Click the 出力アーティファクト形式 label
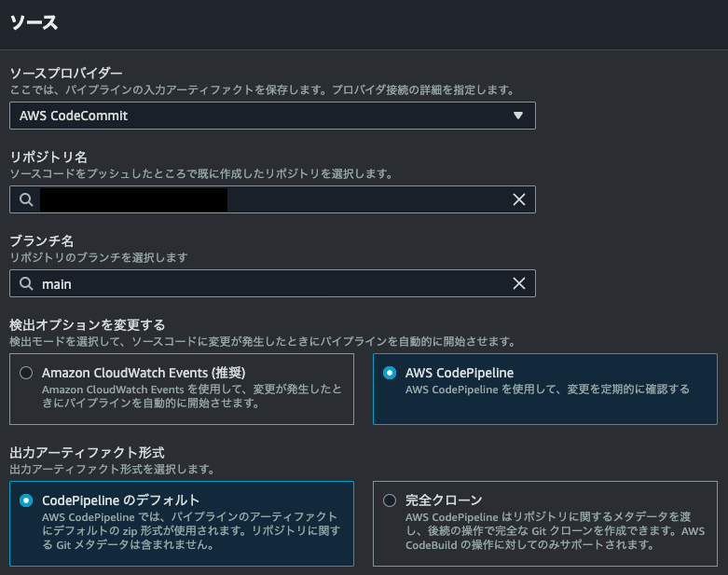 pyautogui.click(x=88, y=453)
